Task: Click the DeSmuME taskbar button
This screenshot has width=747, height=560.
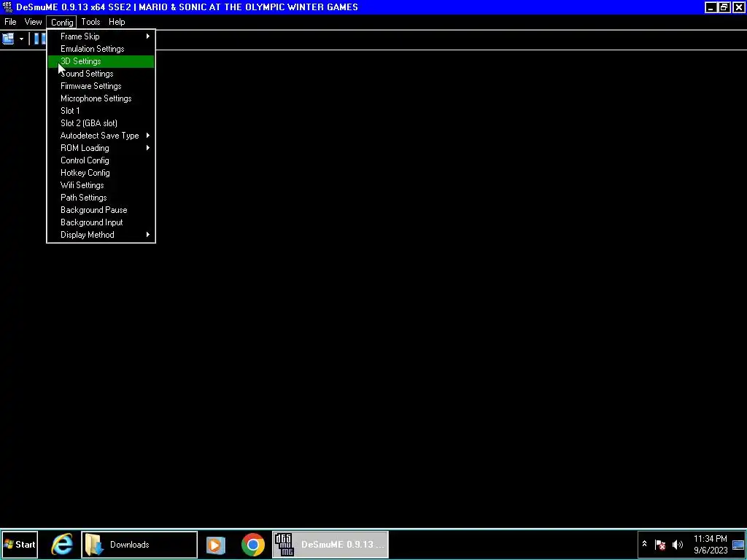Action: [x=330, y=544]
